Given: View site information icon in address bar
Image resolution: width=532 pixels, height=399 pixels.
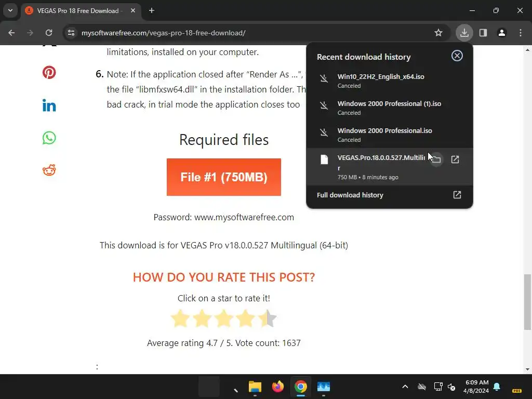Looking at the screenshot, I should [x=71, y=33].
